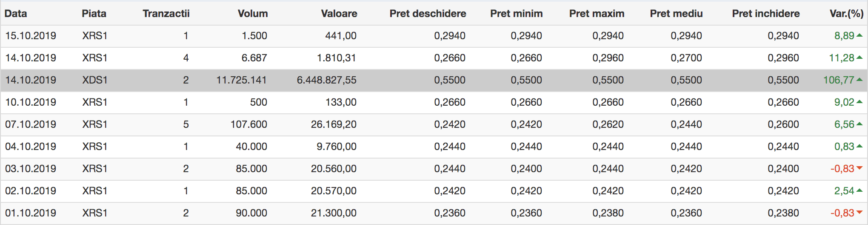Select the highlighted XDS1 market cell
This screenshot has width=868, height=225.
pyautogui.click(x=95, y=80)
